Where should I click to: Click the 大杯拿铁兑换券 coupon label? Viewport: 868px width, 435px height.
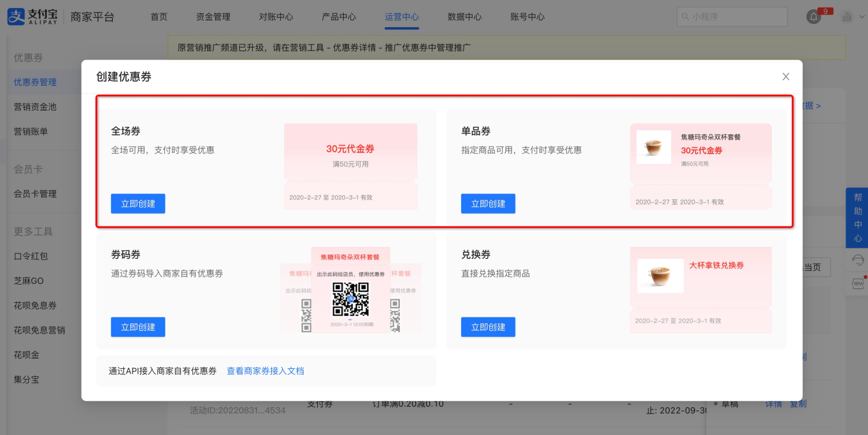pyautogui.click(x=716, y=265)
